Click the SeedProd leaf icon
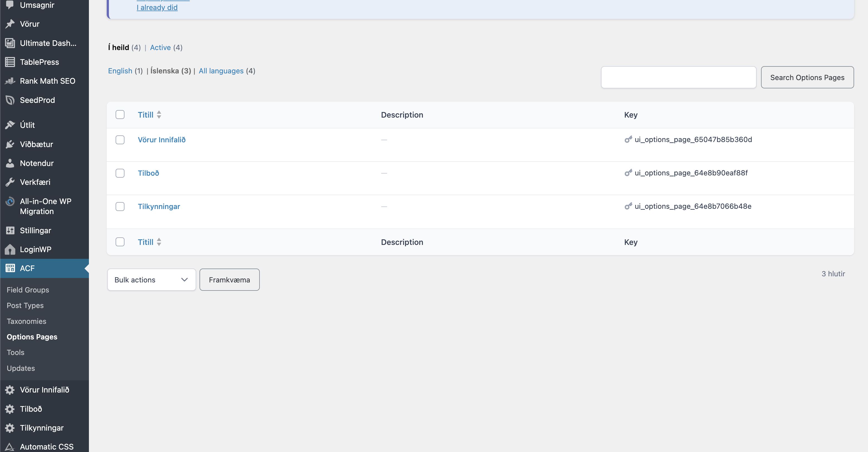 (x=10, y=100)
